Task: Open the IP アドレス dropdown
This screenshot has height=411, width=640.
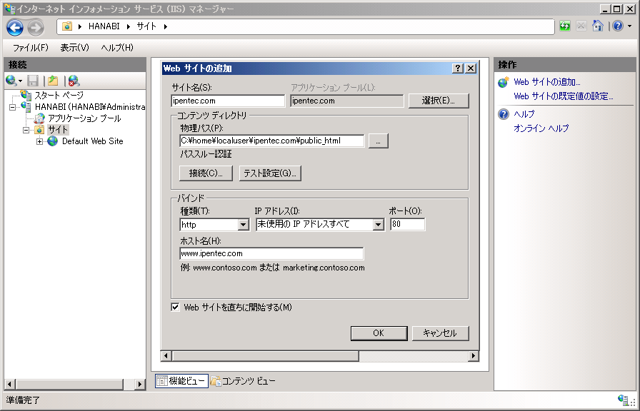Action: click(378, 224)
